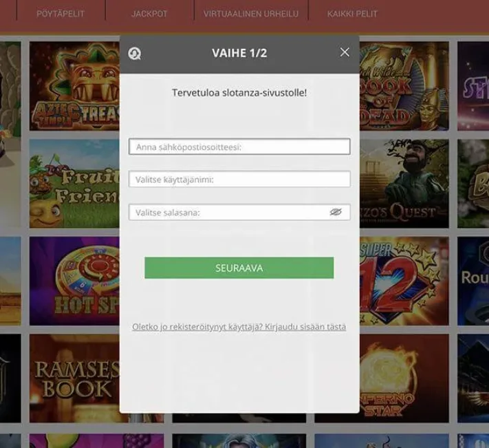Image resolution: width=489 pixels, height=448 pixels.
Task: Focus the Valitse salasana password field
Action: point(239,212)
